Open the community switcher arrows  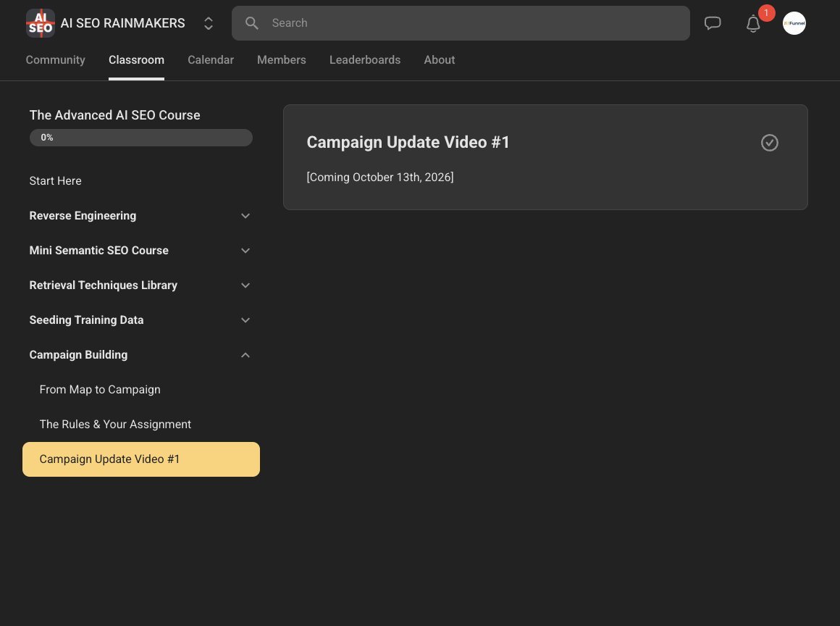click(x=209, y=23)
